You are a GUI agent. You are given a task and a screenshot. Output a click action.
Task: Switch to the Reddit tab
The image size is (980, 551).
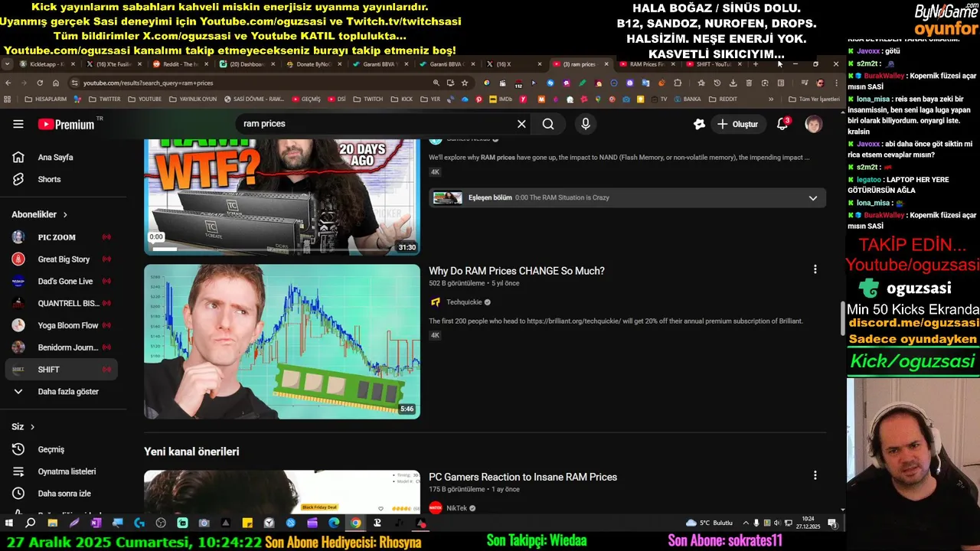180,64
